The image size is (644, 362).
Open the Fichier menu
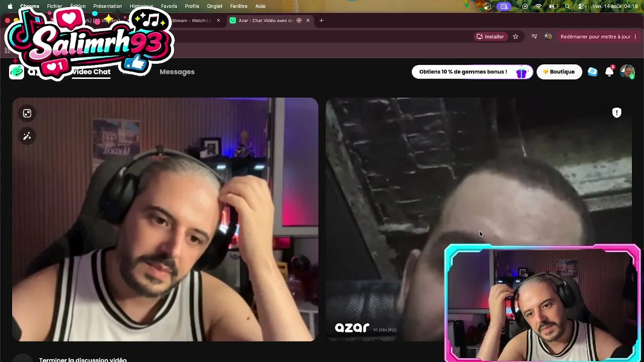[54, 7]
